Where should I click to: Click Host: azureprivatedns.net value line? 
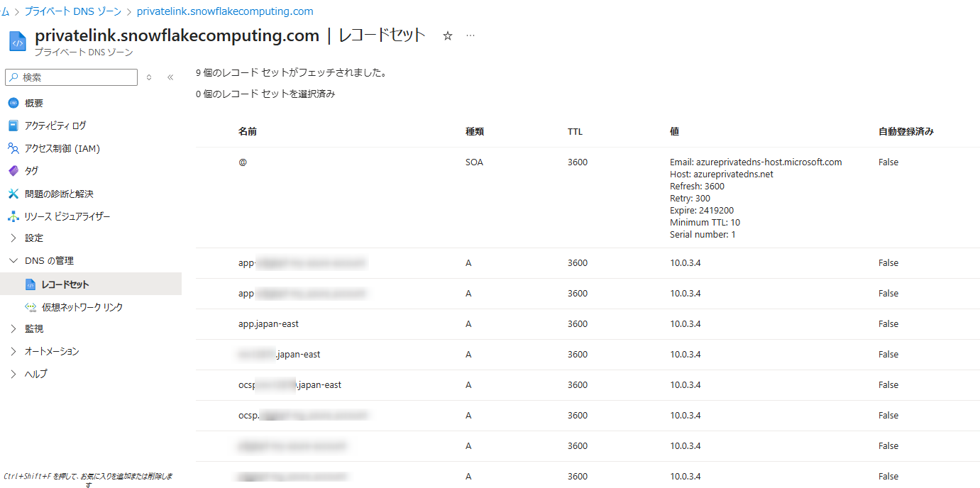[722, 174]
